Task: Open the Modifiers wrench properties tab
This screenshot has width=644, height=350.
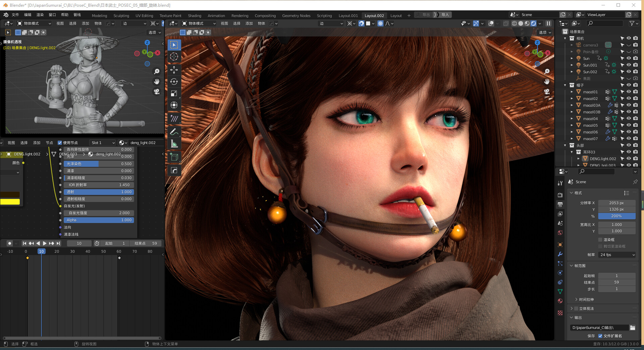Action: coord(560,254)
